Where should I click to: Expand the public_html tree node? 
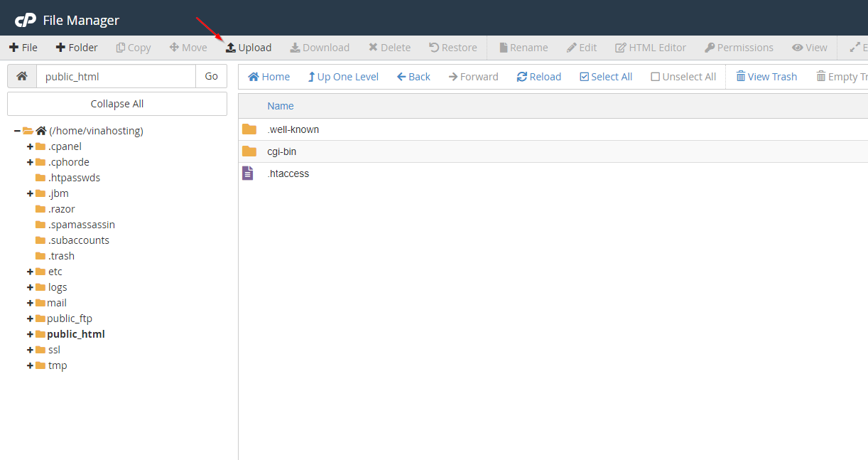[x=30, y=334]
